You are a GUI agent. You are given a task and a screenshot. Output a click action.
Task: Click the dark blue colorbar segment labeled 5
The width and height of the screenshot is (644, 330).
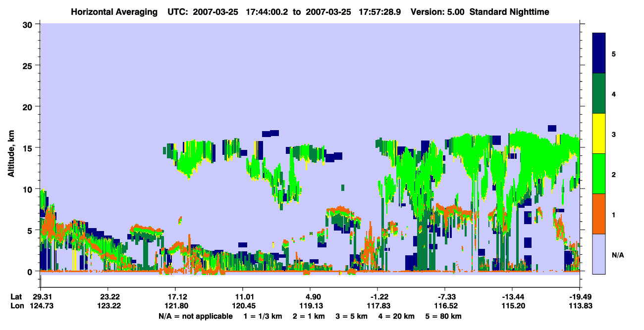(599, 53)
